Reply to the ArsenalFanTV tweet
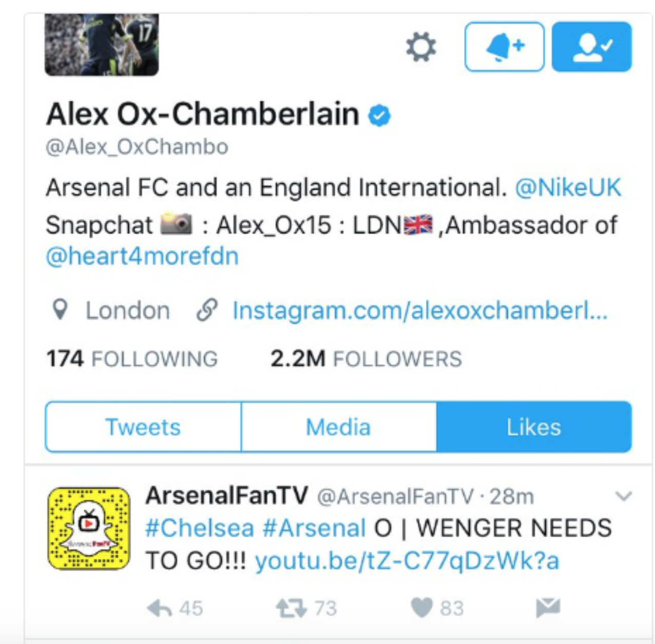Image resolution: width=655 pixels, height=644 pixels. click(x=159, y=609)
